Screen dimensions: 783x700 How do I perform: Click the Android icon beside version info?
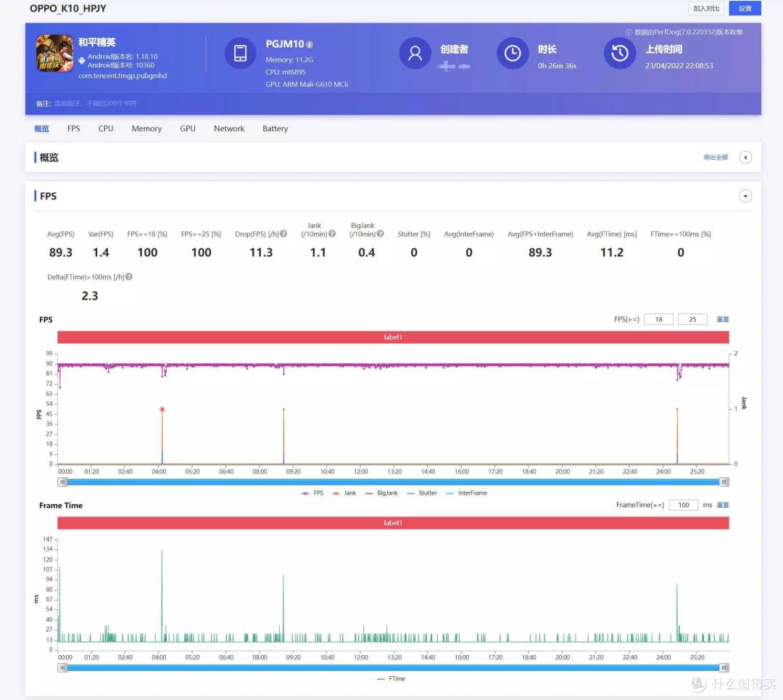[82, 60]
